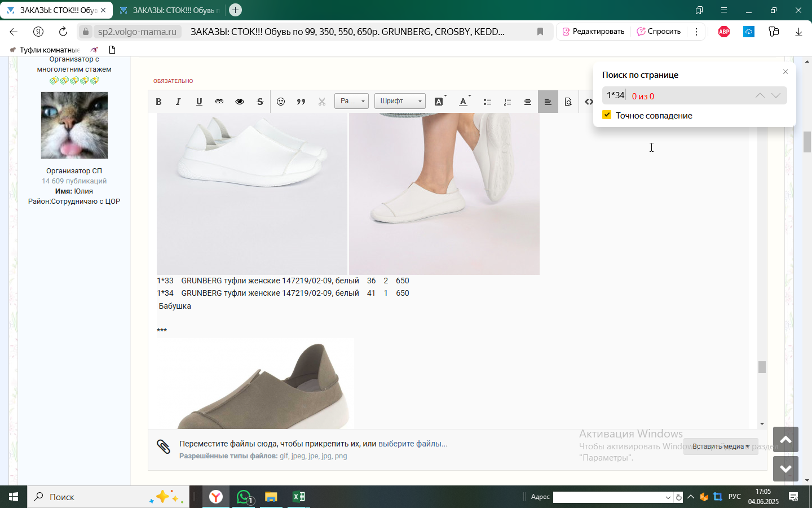
Task: Expand the Размер size dropdown
Action: tap(351, 101)
